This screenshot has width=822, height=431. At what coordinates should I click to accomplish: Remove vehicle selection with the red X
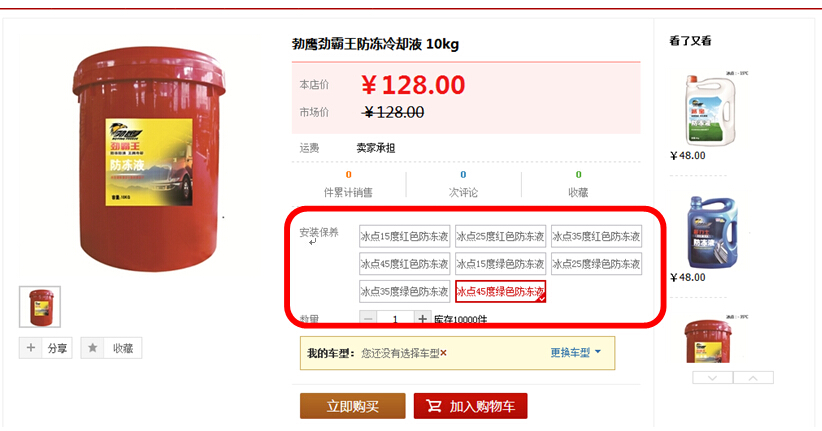coord(444,353)
